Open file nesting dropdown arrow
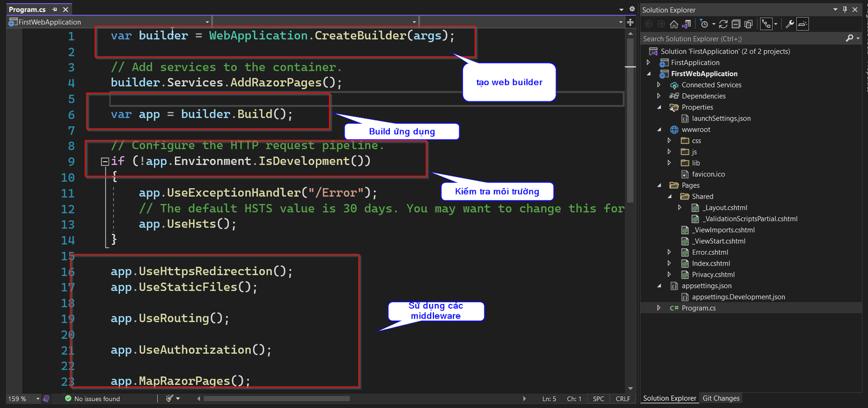This screenshot has height=408, width=868. pyautogui.click(x=775, y=24)
